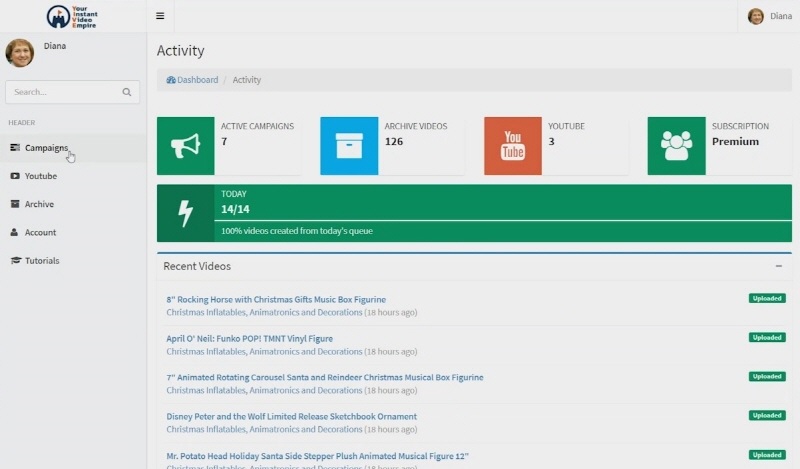Click the campaign name under the April O' Neil video
Viewport: 800px width, 469px height.
coord(264,352)
